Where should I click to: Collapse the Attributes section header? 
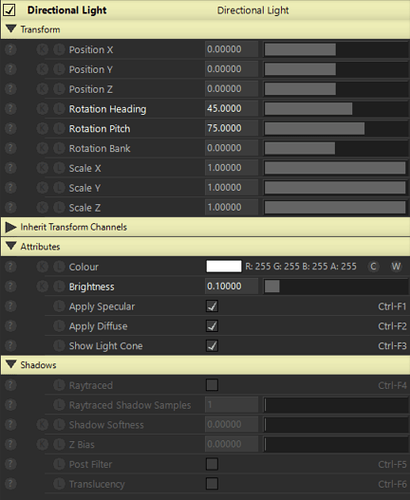[11, 246]
